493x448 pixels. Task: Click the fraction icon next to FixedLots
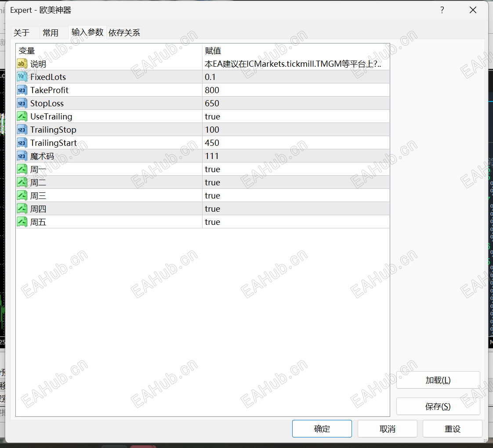22,77
